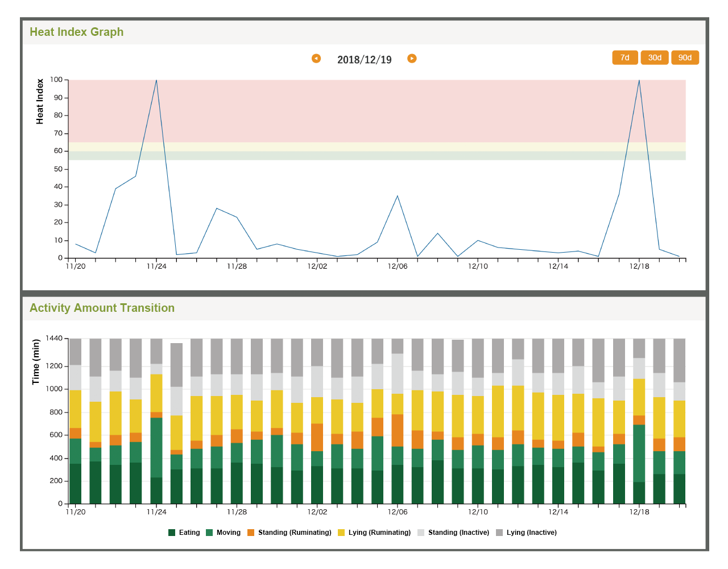Switch to the 7d time range
The width and height of the screenshot is (728, 569).
coord(624,57)
